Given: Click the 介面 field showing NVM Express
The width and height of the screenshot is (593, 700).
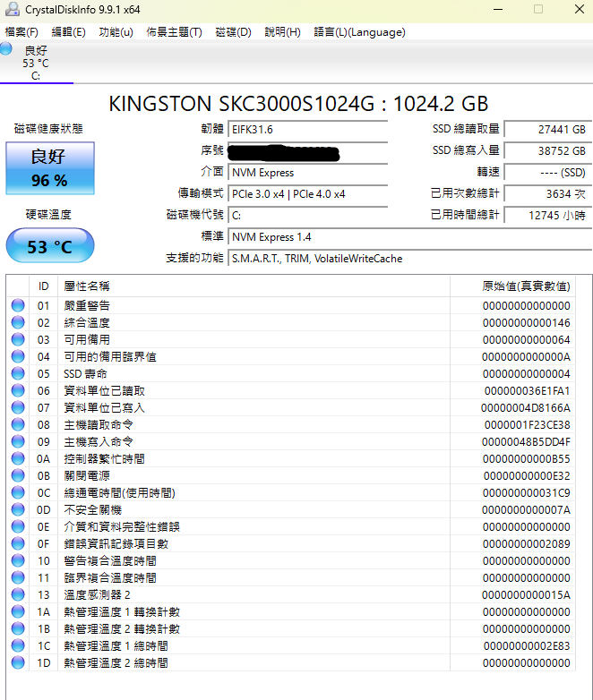Looking at the screenshot, I should point(308,173).
